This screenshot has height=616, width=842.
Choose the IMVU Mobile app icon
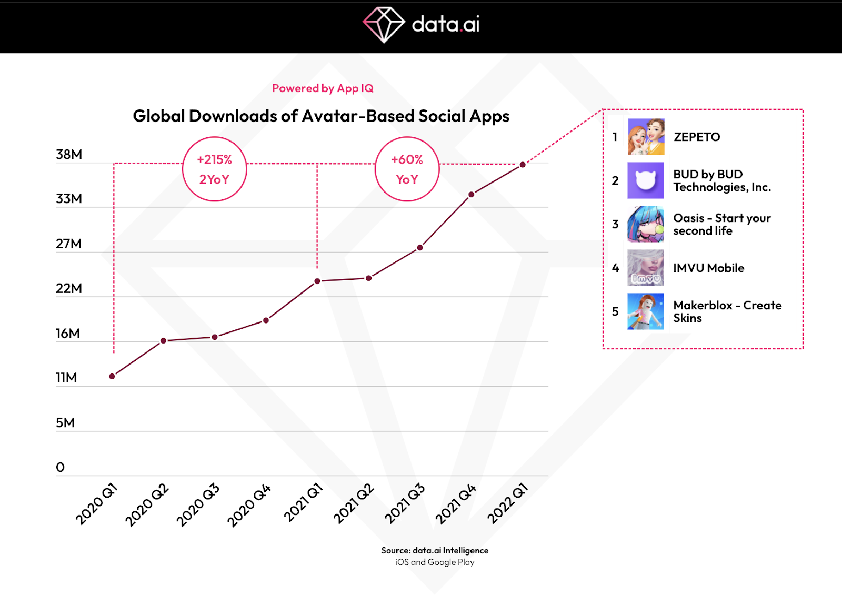pos(646,268)
